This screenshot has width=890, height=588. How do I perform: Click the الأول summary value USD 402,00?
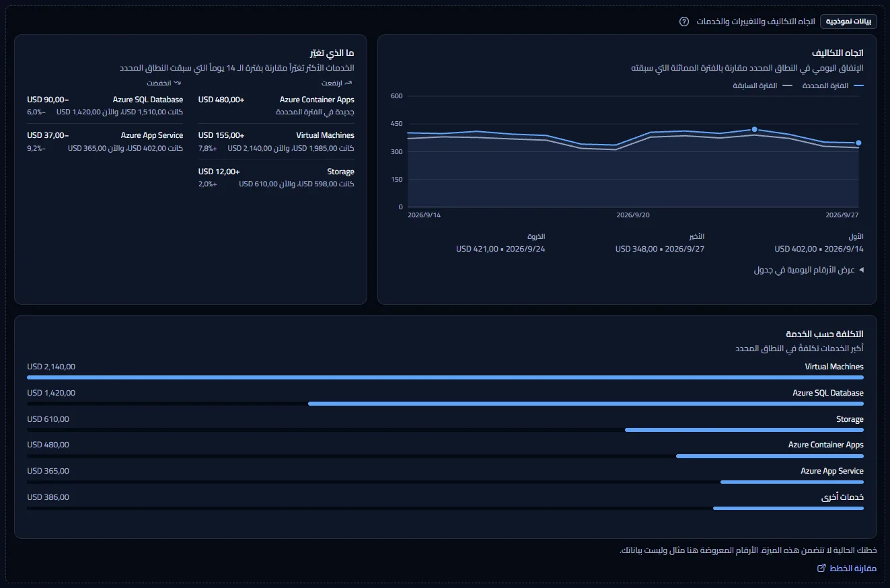tap(819, 249)
